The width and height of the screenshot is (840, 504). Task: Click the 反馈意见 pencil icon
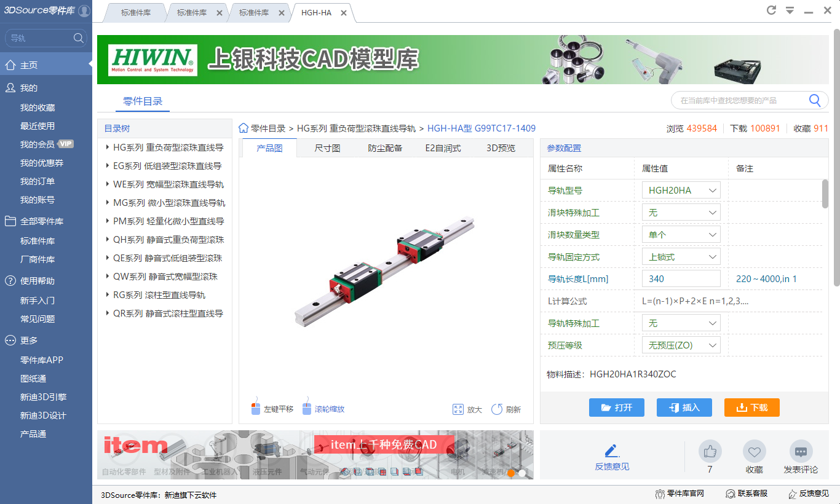(x=611, y=451)
